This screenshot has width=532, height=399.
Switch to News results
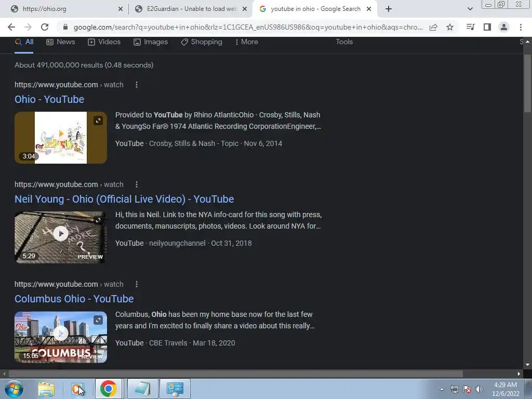tap(60, 42)
